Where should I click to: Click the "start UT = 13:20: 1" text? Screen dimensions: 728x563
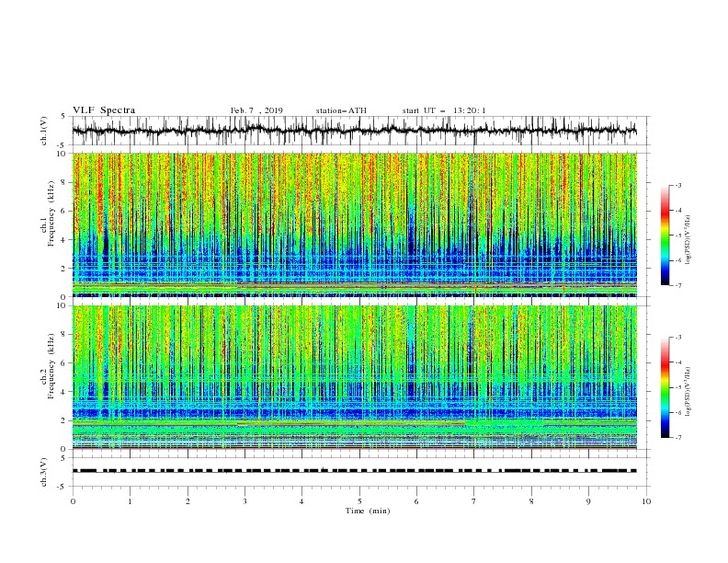pos(444,110)
